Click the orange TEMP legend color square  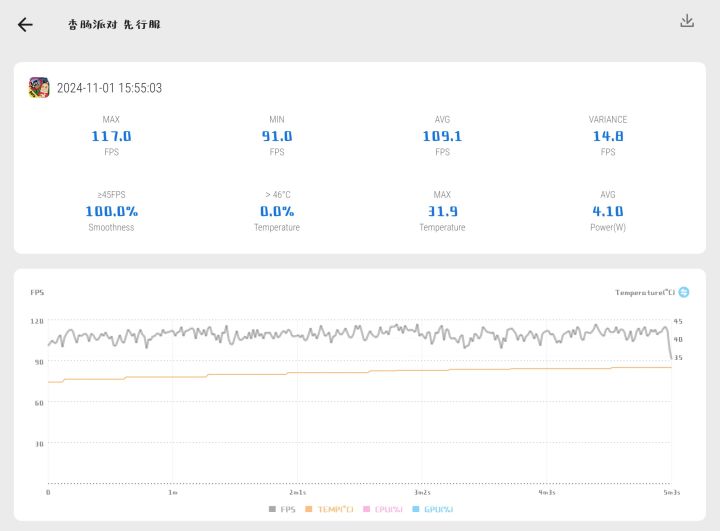click(309, 509)
